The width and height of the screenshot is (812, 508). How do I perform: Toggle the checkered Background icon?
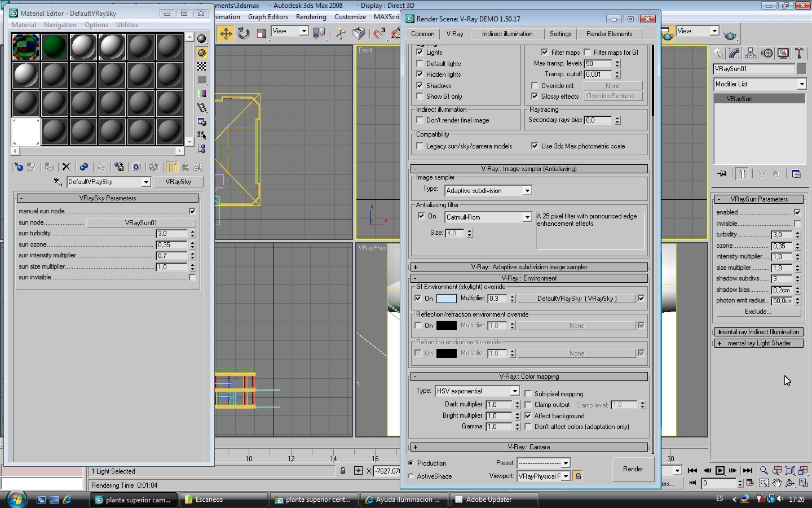[x=201, y=66]
